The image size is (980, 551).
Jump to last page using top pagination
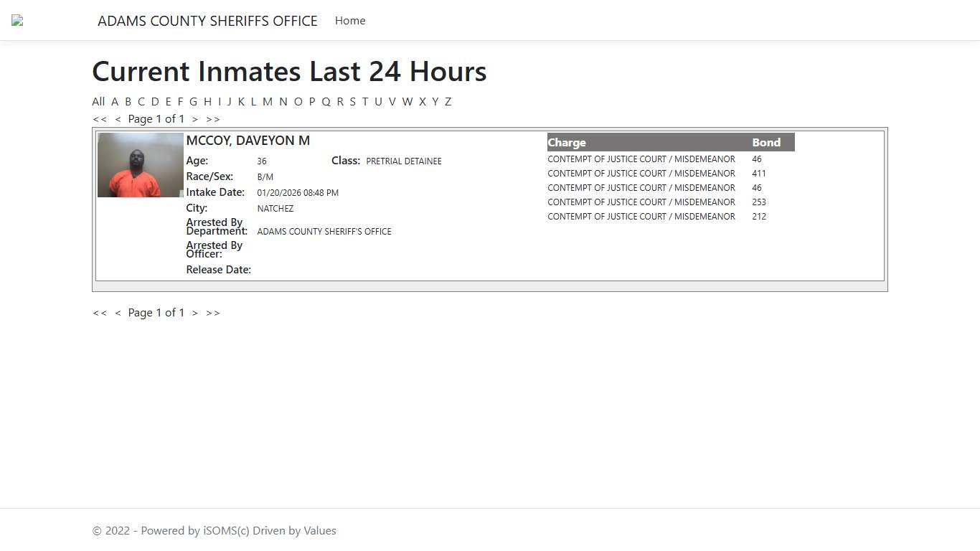(212, 118)
